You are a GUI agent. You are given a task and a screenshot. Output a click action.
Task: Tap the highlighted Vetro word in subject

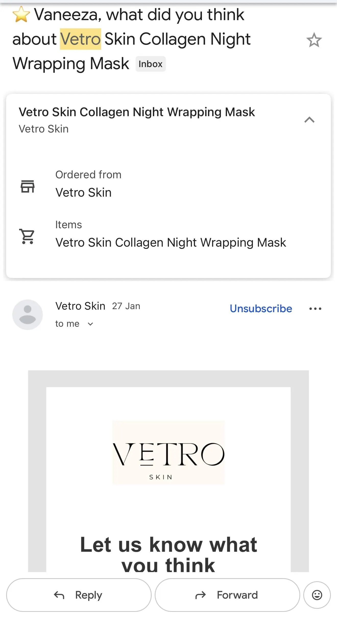[x=80, y=39]
